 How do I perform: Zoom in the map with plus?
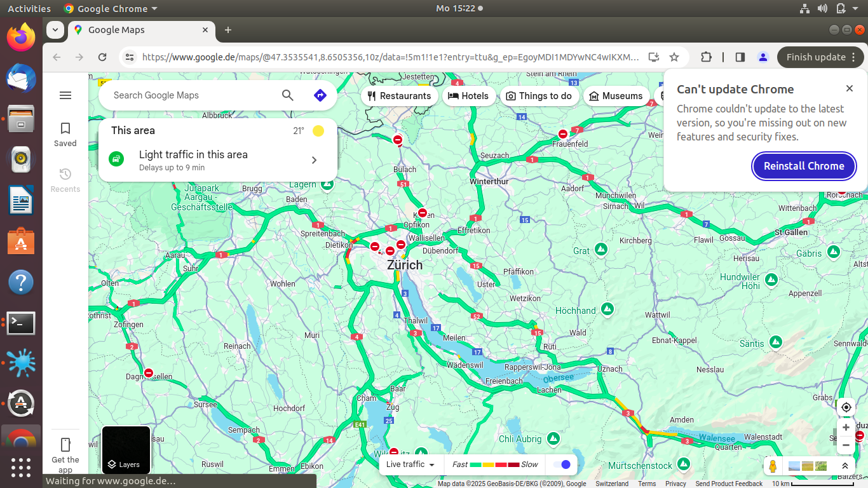pos(846,428)
